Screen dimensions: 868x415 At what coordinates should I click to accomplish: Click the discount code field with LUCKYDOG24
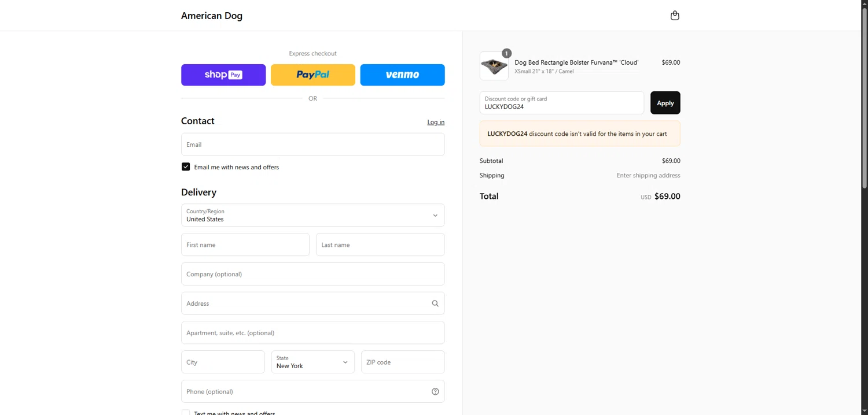click(562, 103)
